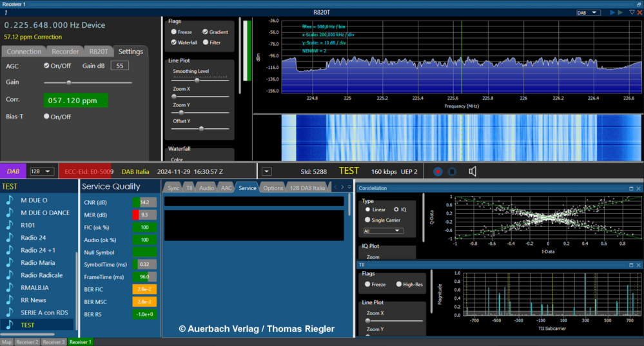The image size is (644, 346).
Task: Stop recording with the square stop button
Action: point(452,171)
